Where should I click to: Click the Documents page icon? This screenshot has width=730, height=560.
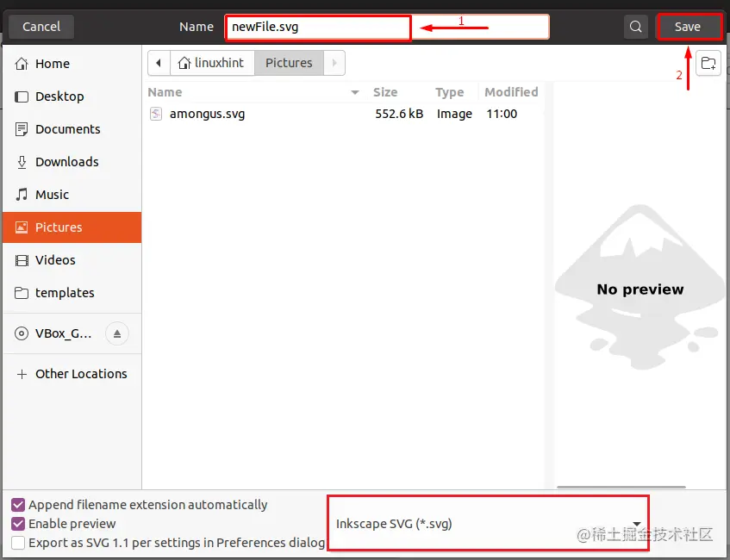pyautogui.click(x=22, y=129)
